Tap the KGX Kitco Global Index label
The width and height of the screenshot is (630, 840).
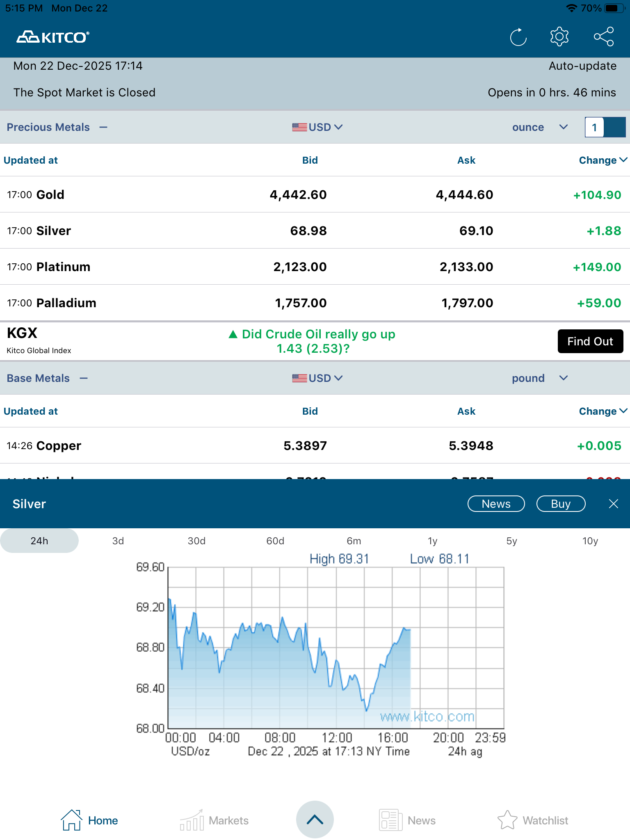point(39,340)
